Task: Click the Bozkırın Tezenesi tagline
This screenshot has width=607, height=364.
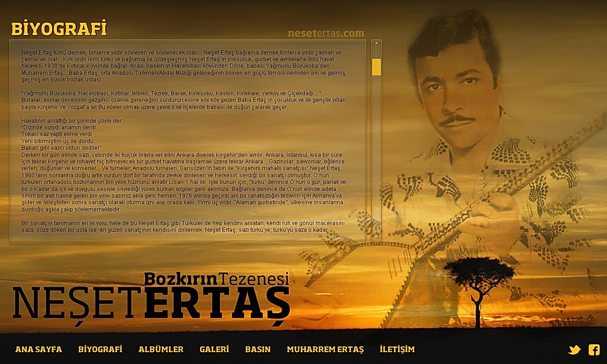Action: 216,278
